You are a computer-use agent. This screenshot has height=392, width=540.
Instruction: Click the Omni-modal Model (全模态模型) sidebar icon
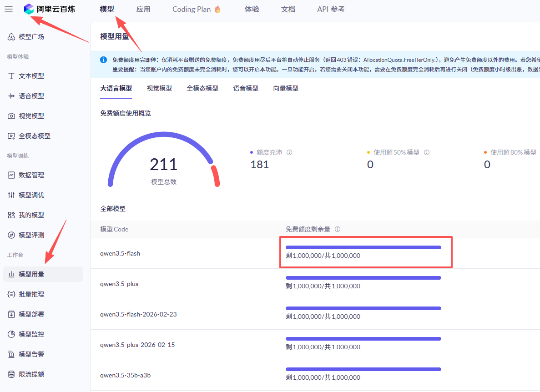point(11,136)
